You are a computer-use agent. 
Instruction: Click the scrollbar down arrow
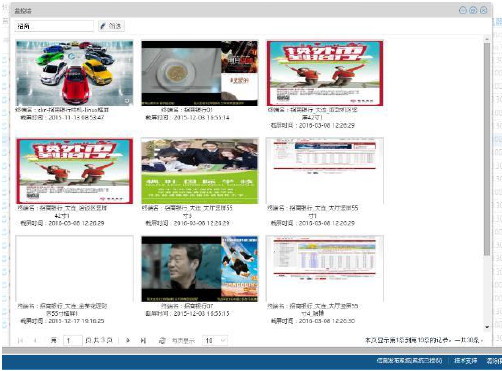click(487, 327)
